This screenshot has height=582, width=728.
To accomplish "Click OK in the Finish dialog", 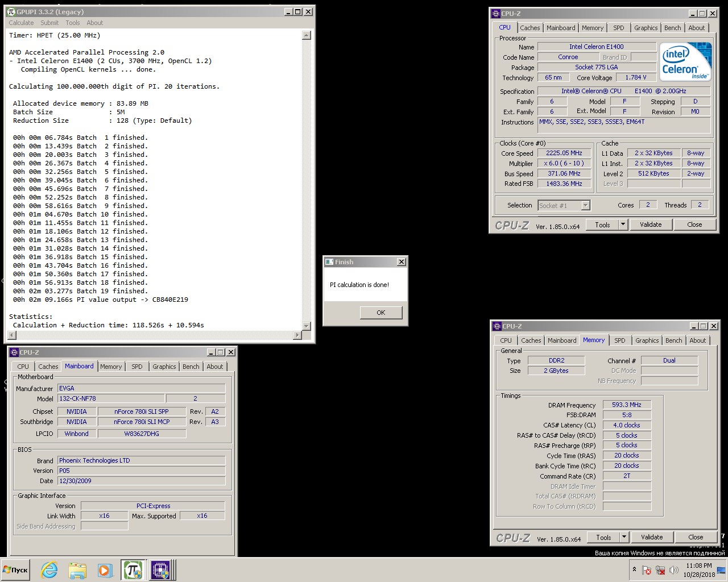I will pos(381,313).
